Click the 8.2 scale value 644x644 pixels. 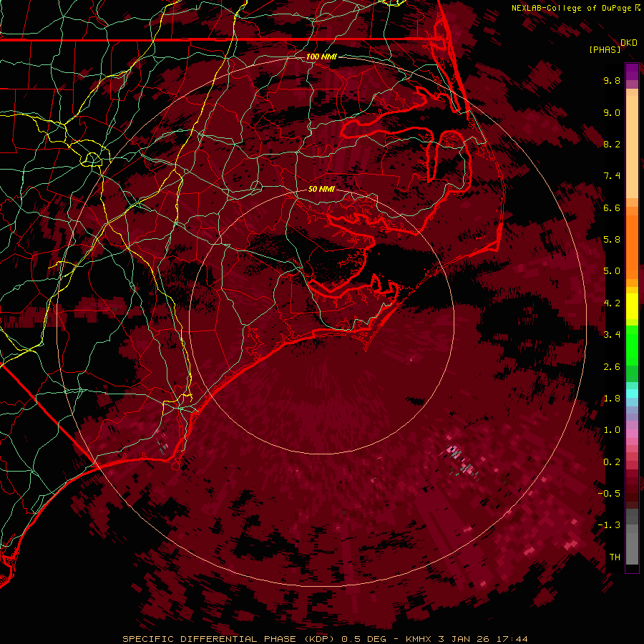(x=612, y=144)
